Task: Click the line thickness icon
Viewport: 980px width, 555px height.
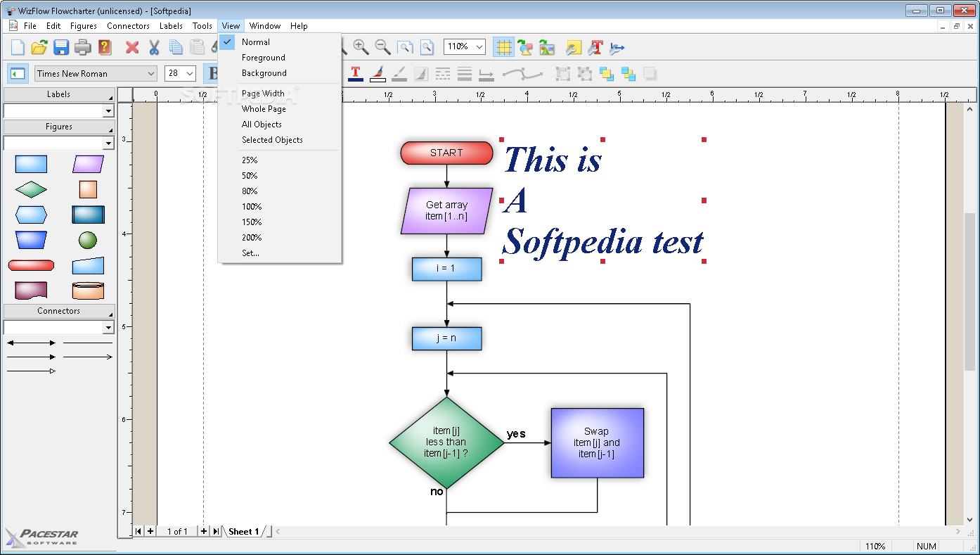Action: pyautogui.click(x=465, y=73)
